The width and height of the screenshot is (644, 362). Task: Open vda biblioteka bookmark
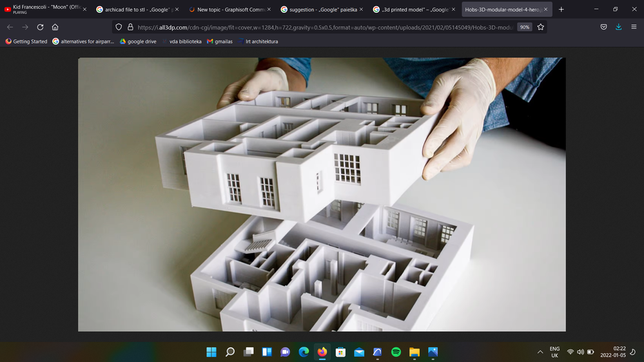coord(182,41)
